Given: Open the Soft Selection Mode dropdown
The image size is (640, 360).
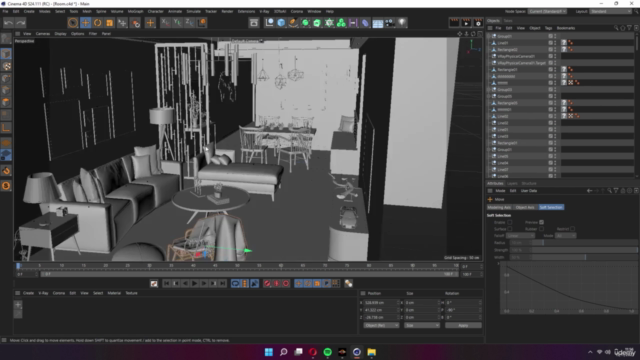Looking at the screenshot, I should 565,236.
